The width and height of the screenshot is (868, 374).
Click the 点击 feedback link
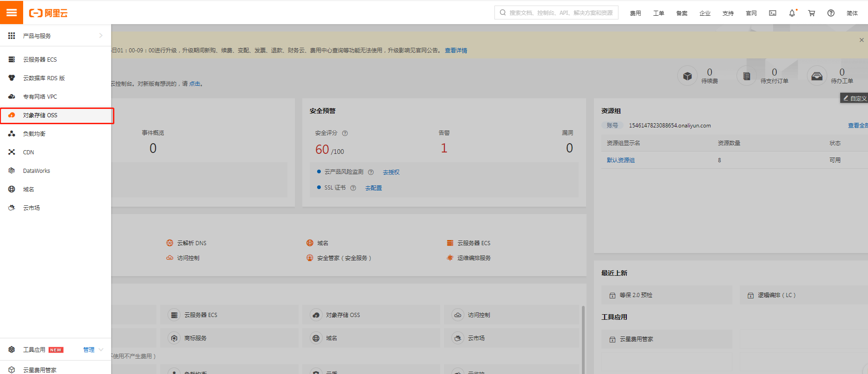pyautogui.click(x=194, y=84)
